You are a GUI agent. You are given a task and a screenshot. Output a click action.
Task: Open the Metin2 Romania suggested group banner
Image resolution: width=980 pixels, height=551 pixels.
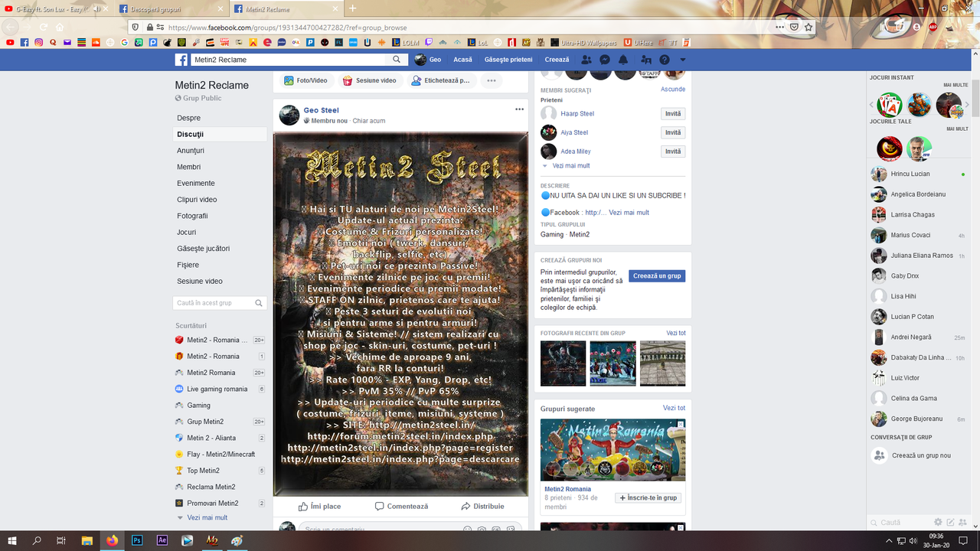point(612,450)
